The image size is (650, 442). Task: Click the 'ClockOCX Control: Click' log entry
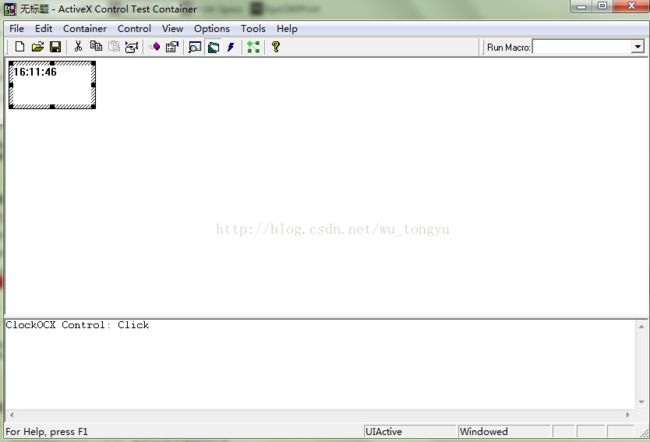click(x=77, y=325)
